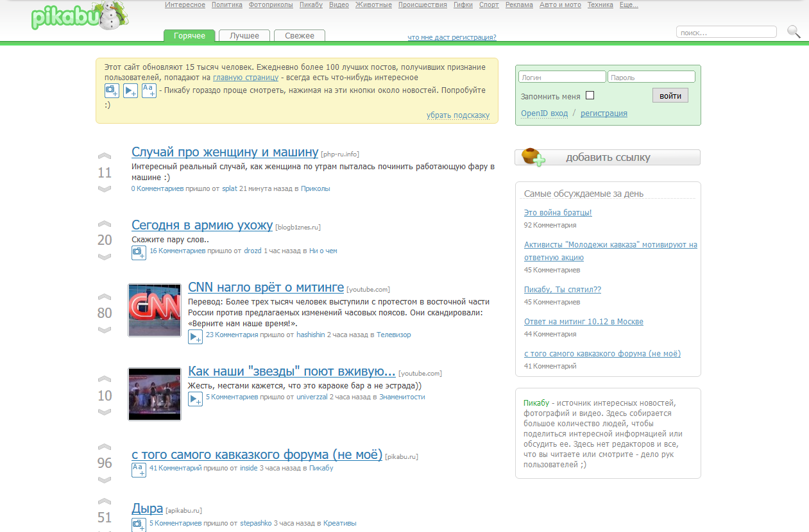Image resolution: width=809 pixels, height=532 pixels.
Task: Expand text preview for кавказкого форума post
Action: tap(139, 470)
